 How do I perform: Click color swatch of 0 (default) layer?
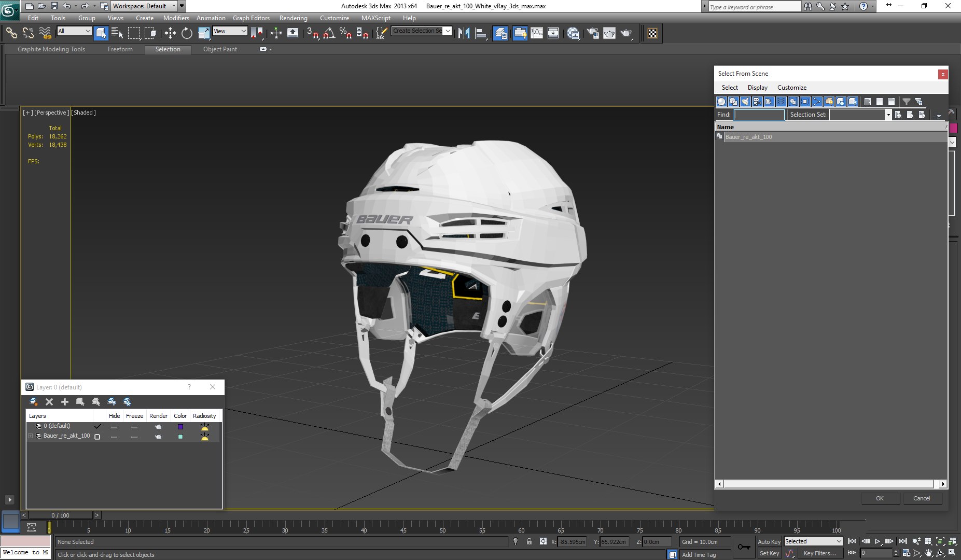point(180,427)
